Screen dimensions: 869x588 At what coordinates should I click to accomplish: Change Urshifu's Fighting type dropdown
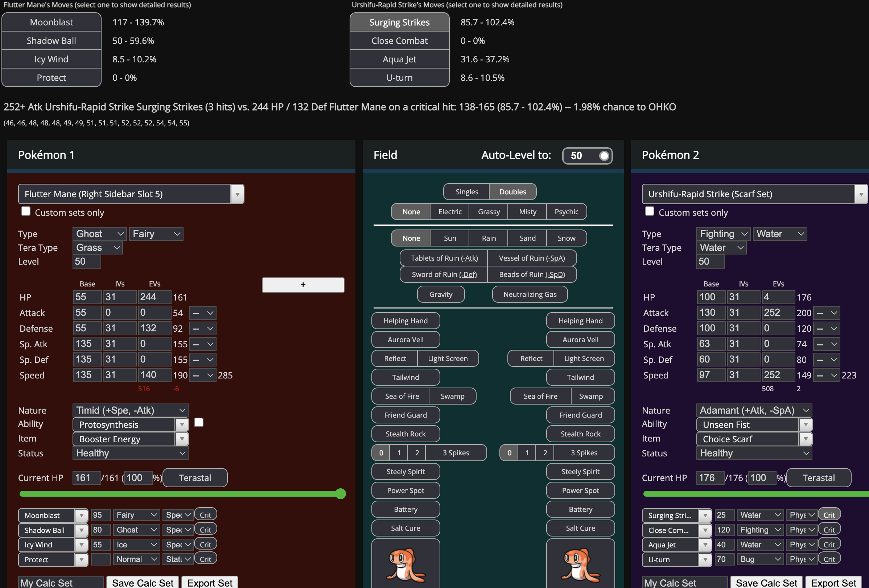tap(723, 233)
